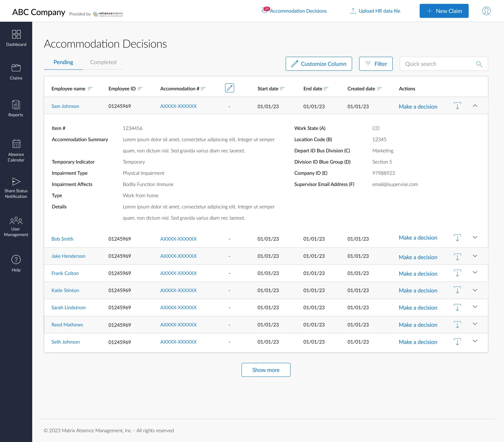This screenshot has height=442, width=504.
Task: Open Absence Calendar from sidebar
Action: tap(16, 144)
